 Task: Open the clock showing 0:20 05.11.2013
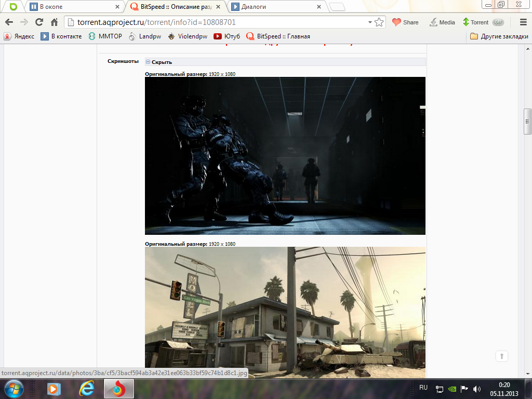504,389
